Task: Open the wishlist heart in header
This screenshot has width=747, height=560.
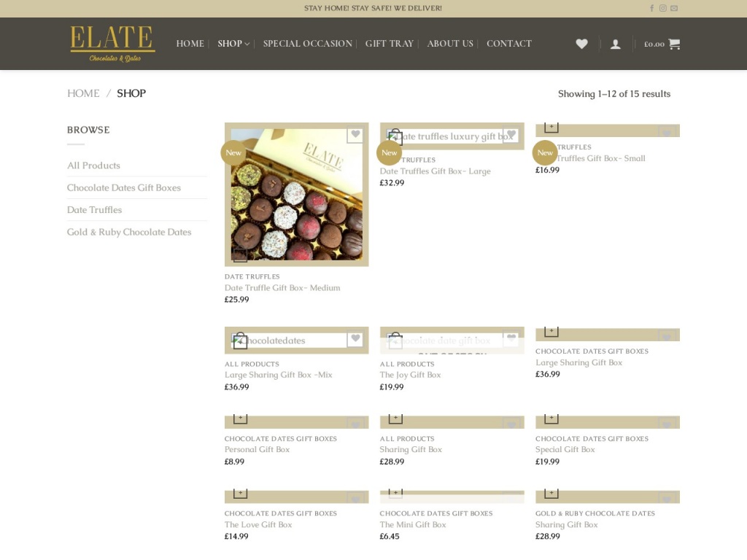Action: click(581, 44)
